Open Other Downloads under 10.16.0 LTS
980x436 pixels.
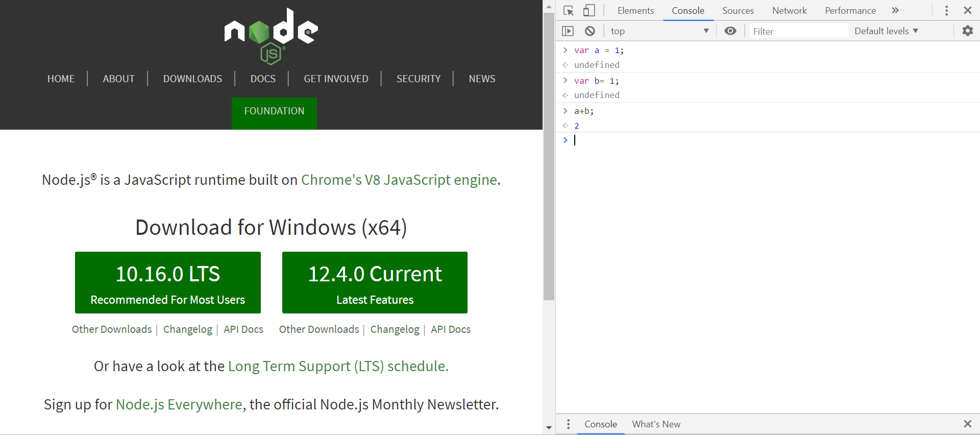(x=112, y=329)
